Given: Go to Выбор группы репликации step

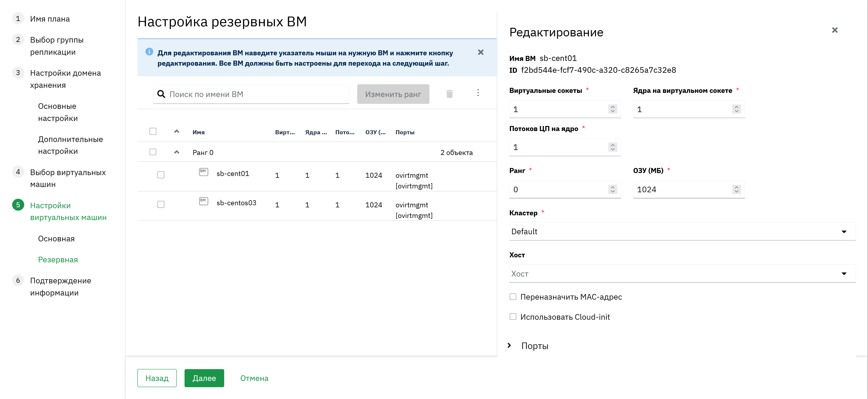Looking at the screenshot, I should pos(56,46).
